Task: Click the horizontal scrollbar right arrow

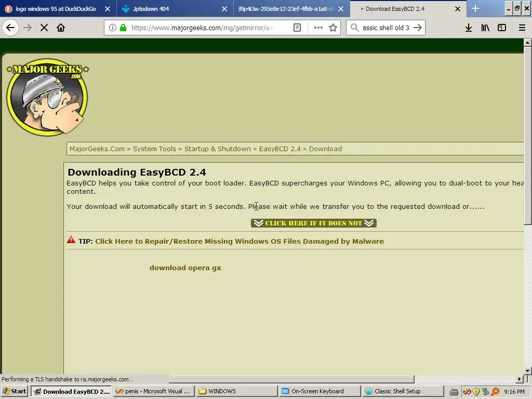Action: pyautogui.click(x=520, y=379)
